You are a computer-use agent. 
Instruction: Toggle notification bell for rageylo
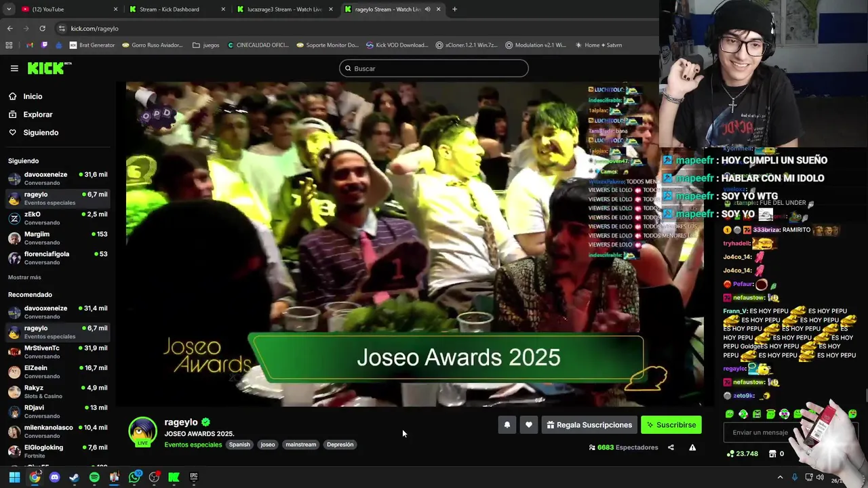pos(507,425)
